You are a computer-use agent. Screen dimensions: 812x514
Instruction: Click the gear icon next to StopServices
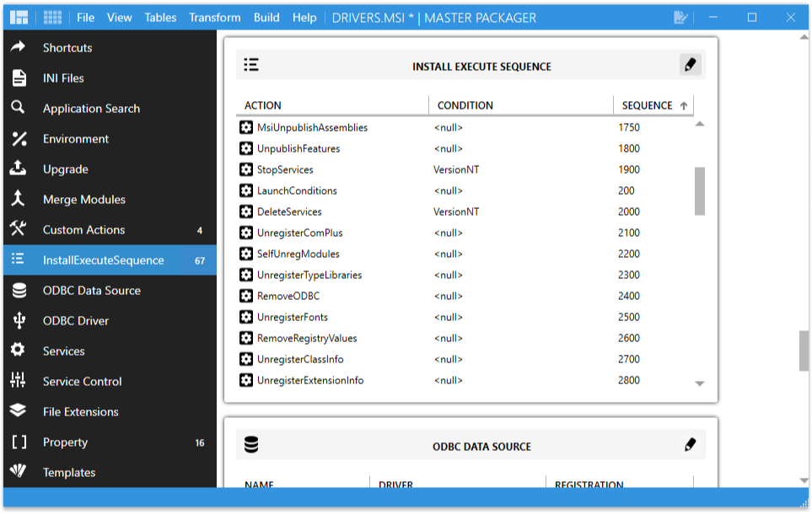[246, 169]
